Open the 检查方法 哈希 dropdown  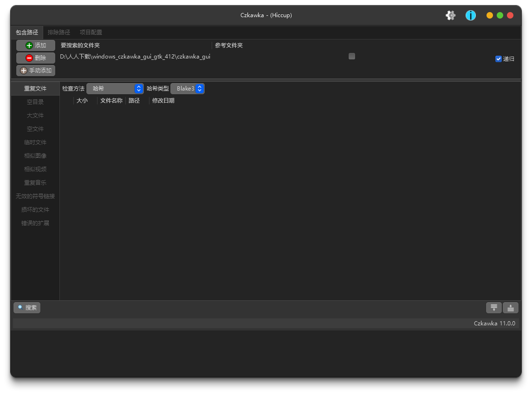[115, 89]
